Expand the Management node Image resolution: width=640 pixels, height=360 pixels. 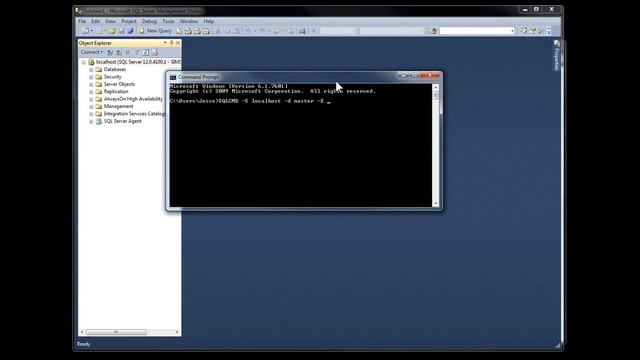pyautogui.click(x=91, y=107)
